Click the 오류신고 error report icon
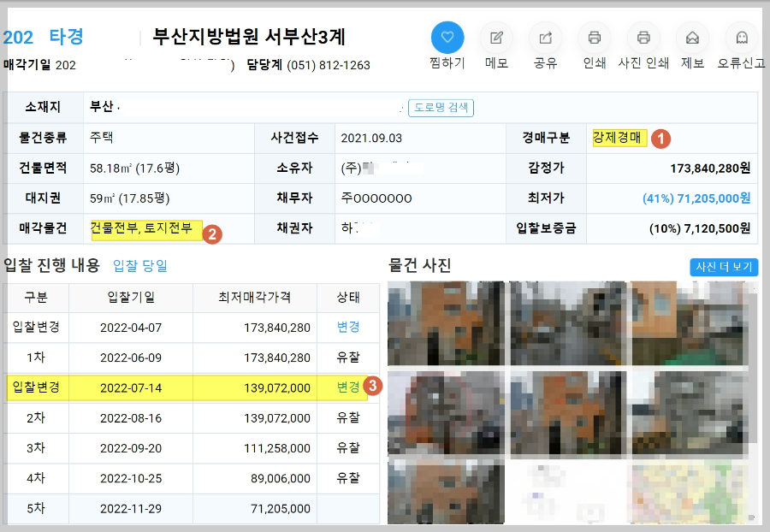The width and height of the screenshot is (770, 532). point(741,38)
